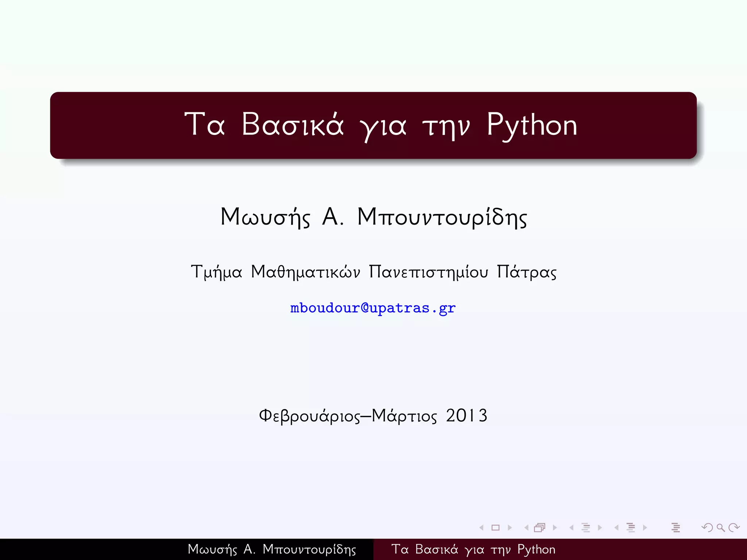Click the presentation title in the footer bar
Viewport: 747px width, 560px height.
[x=473, y=549]
